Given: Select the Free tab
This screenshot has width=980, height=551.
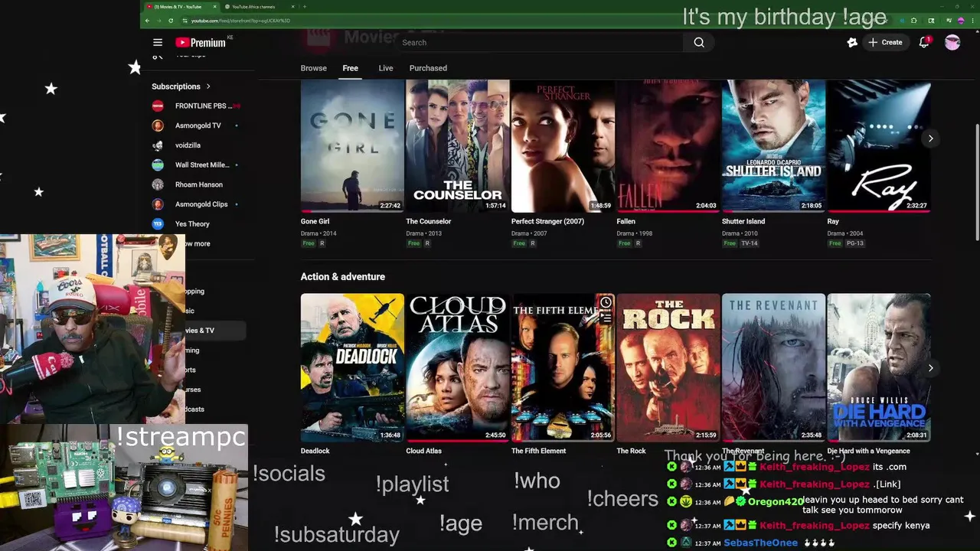Looking at the screenshot, I should pos(350,68).
